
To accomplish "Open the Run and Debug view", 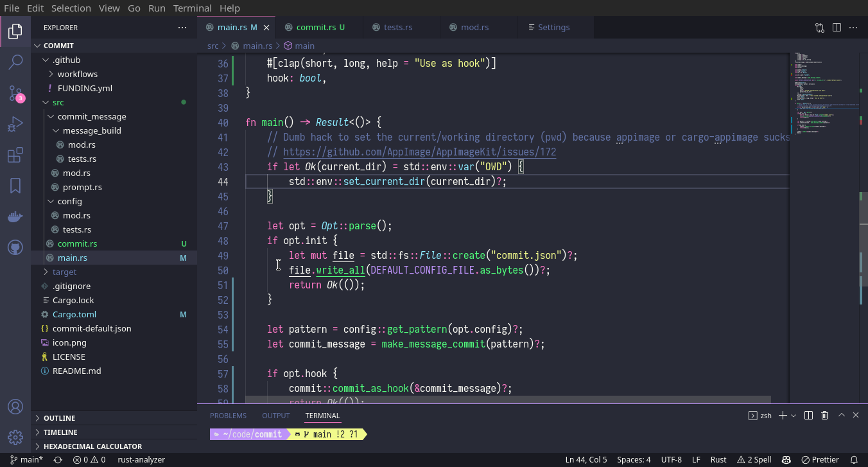I will (x=15, y=124).
